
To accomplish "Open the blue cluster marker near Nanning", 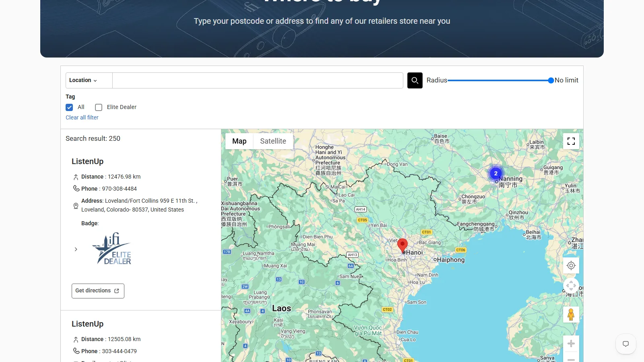I will click(496, 173).
